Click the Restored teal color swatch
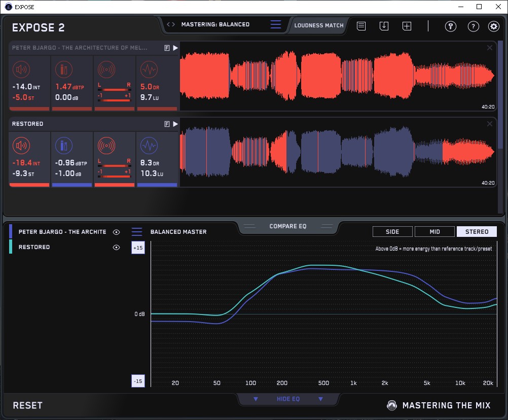This screenshot has width=508, height=420. point(11,247)
